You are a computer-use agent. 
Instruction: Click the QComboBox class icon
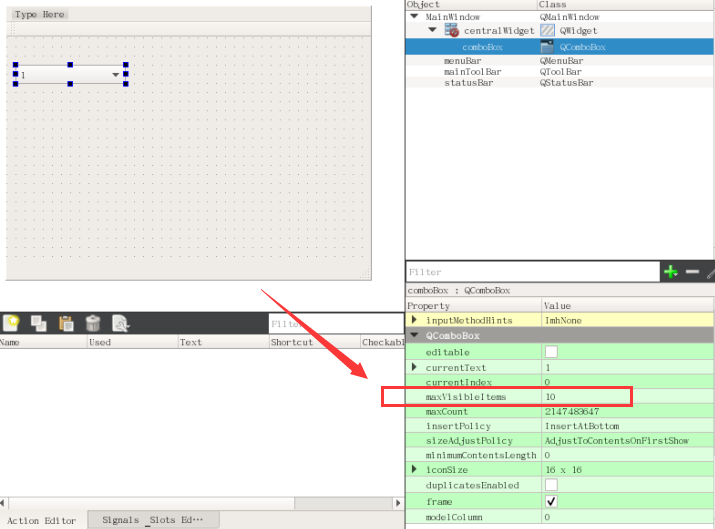click(547, 47)
